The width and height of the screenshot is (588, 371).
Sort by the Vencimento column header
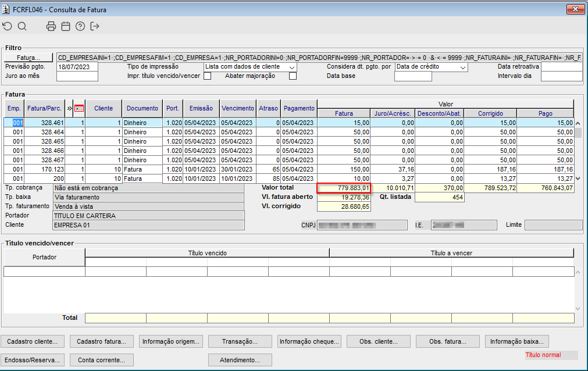[x=237, y=108]
